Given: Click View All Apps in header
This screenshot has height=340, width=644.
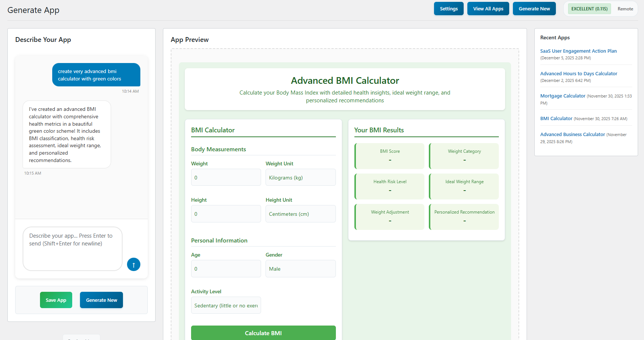Looking at the screenshot, I should 488,9.
